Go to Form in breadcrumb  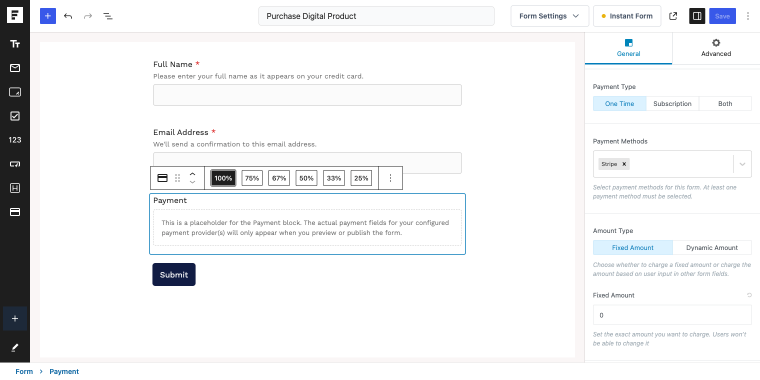[24, 371]
